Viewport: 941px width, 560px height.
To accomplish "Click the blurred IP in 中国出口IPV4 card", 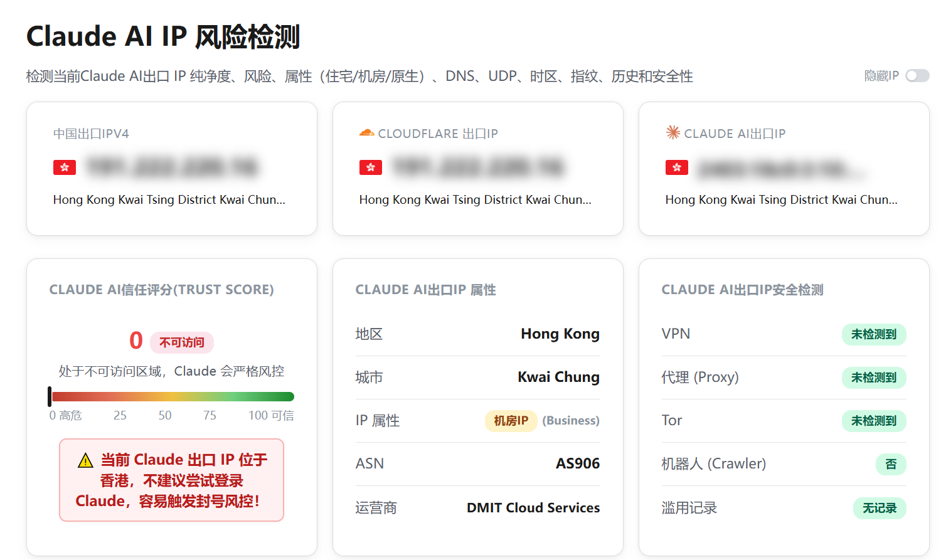I will (x=173, y=167).
